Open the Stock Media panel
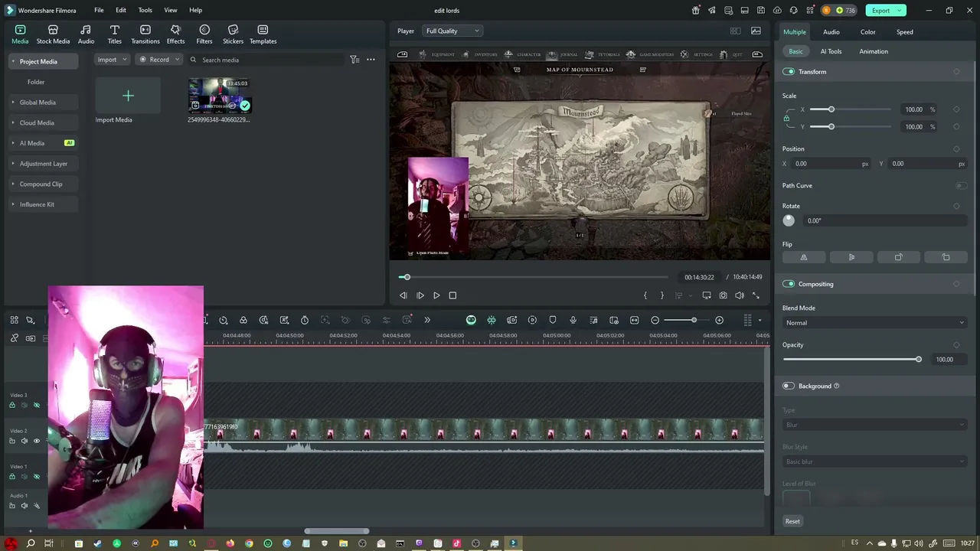 tap(53, 34)
